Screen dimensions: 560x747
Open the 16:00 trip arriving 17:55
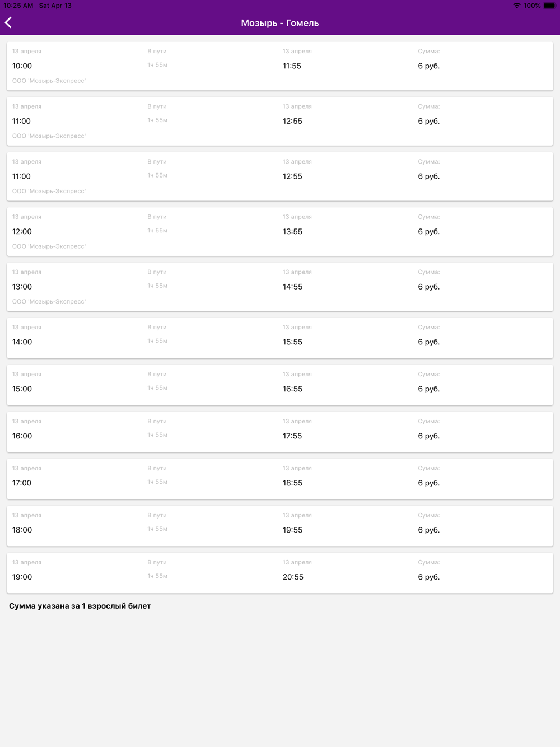(279, 432)
